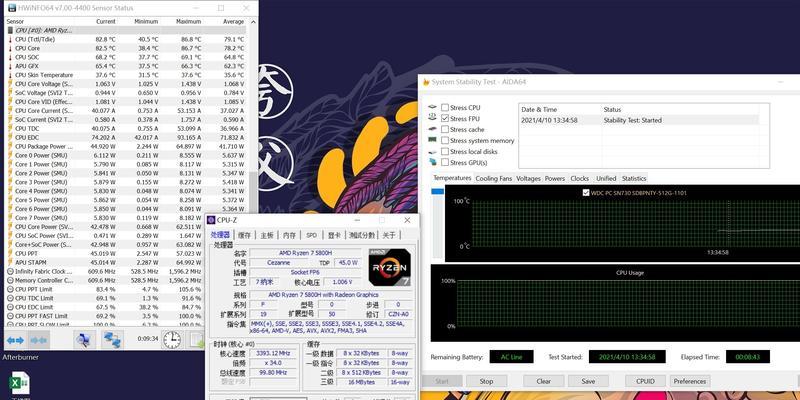
Task: Click the FPU icon beside Stress FPU
Action: click(x=433, y=118)
